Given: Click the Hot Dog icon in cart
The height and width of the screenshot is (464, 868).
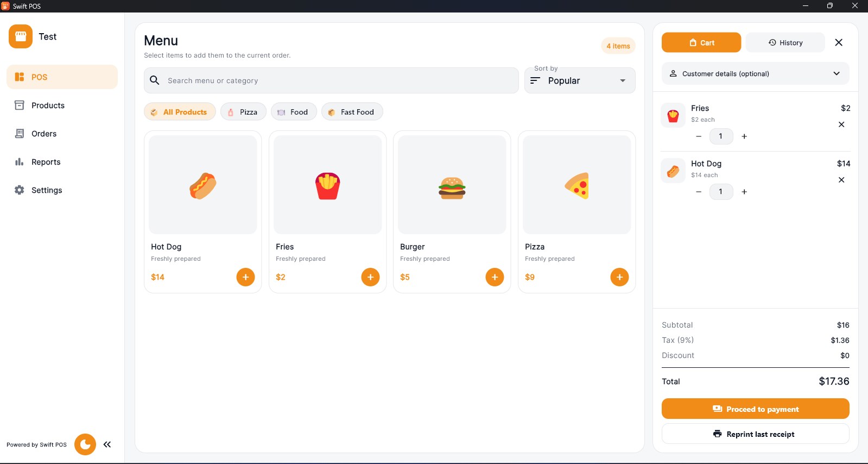Looking at the screenshot, I should (673, 171).
